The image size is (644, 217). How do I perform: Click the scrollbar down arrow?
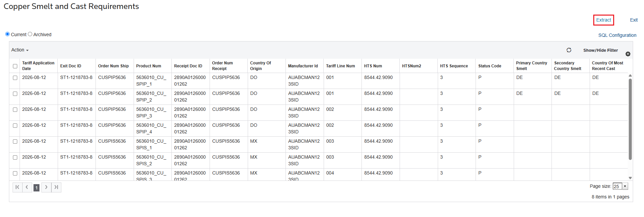pos(630,178)
